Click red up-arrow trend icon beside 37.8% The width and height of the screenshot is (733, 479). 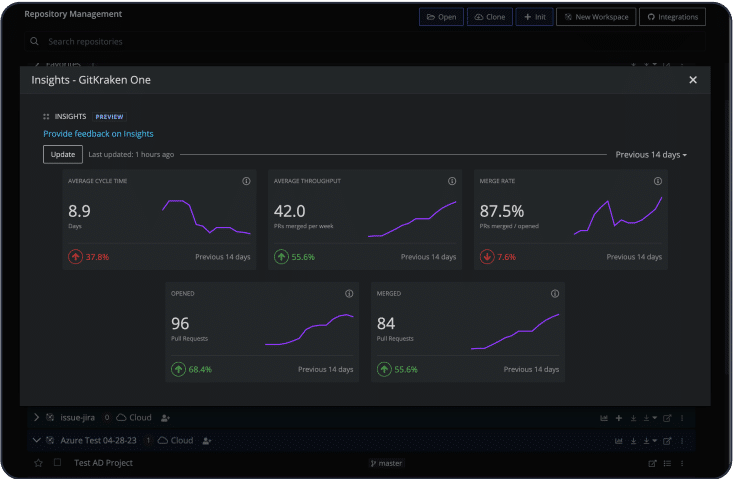(x=75, y=257)
